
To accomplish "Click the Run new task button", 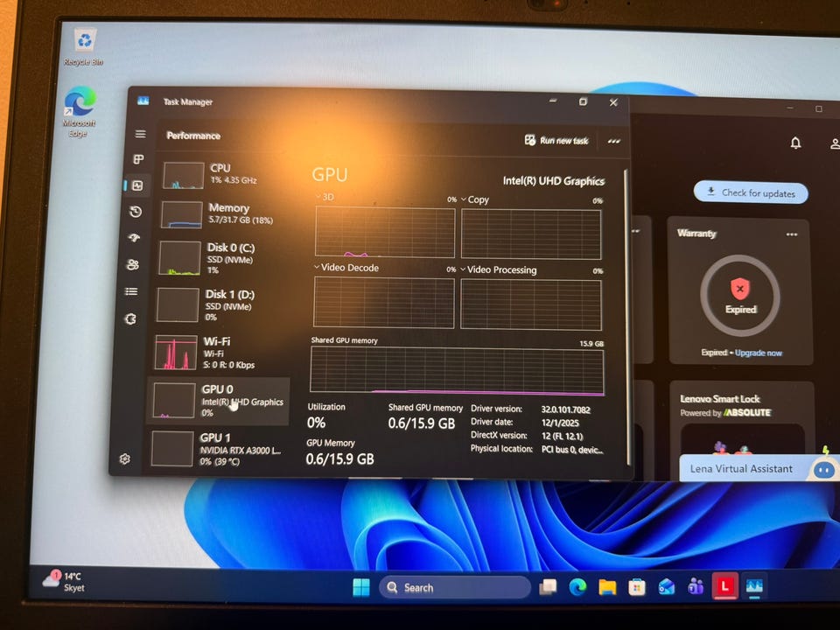I will [x=556, y=140].
